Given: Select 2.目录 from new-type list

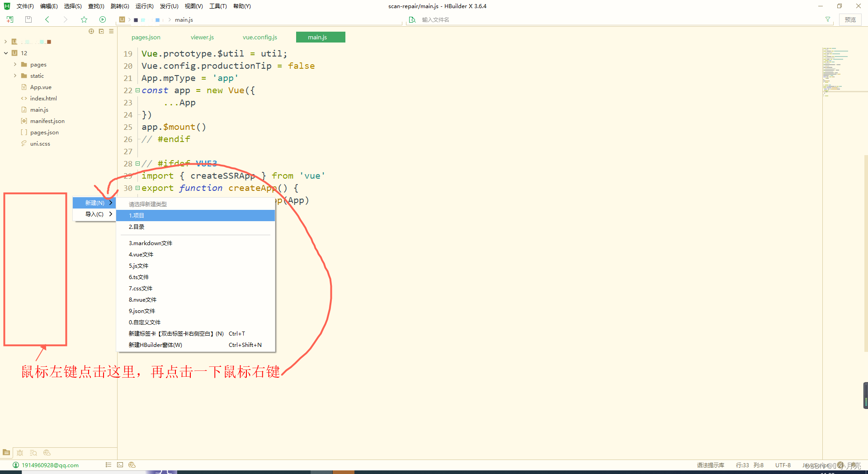Looking at the screenshot, I should tap(196, 227).
